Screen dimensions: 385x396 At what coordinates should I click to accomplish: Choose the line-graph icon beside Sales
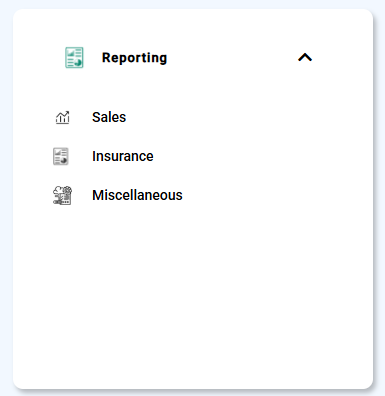pyautogui.click(x=62, y=117)
